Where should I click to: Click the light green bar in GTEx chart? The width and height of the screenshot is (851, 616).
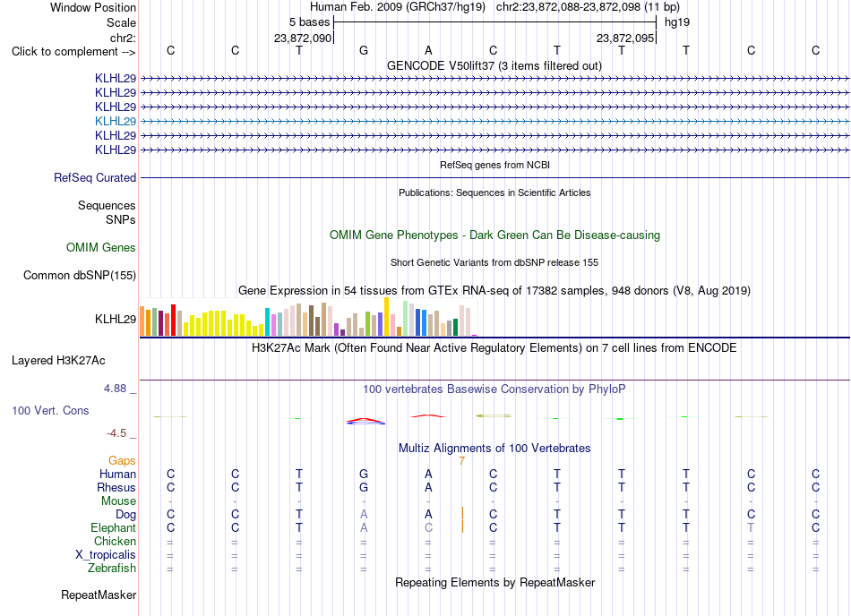406,319
